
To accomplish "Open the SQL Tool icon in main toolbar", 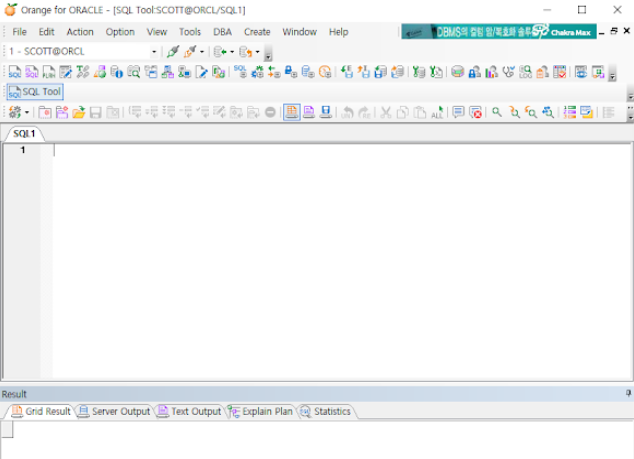I will tap(15, 72).
